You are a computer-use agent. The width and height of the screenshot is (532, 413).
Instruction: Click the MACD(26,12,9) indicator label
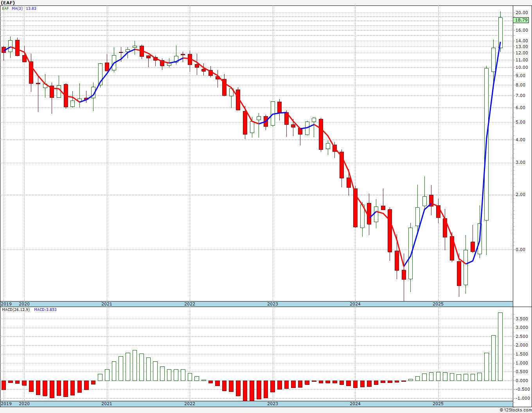(x=16, y=310)
